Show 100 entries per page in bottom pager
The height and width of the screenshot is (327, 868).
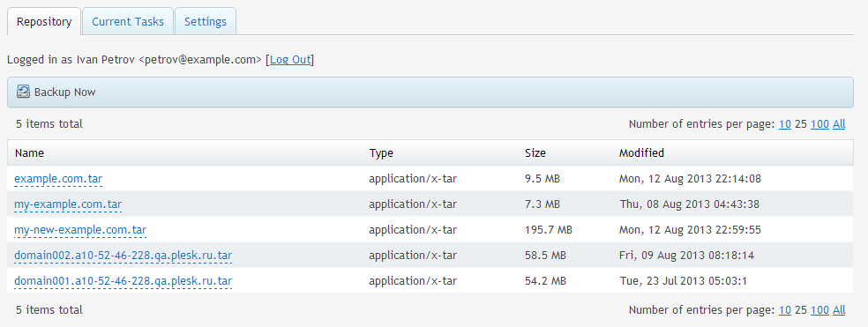point(819,310)
